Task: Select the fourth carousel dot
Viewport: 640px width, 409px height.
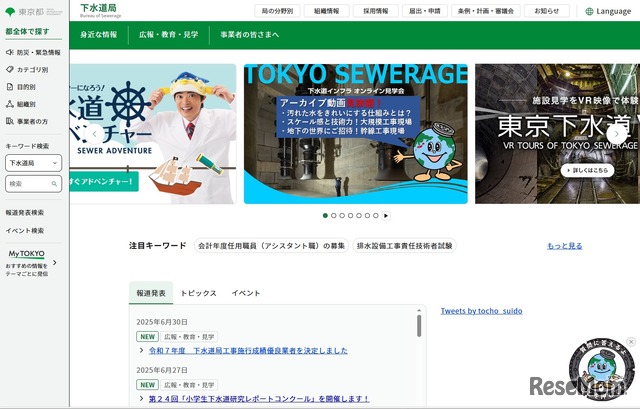Action: click(351, 216)
